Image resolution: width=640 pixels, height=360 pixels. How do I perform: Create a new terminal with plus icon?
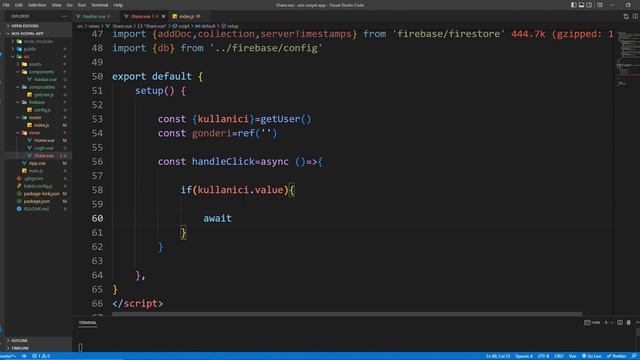coord(606,322)
